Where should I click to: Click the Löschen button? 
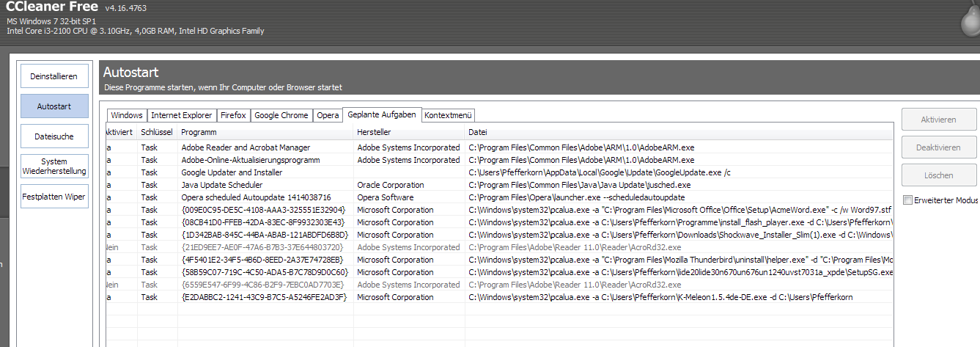pyautogui.click(x=939, y=175)
